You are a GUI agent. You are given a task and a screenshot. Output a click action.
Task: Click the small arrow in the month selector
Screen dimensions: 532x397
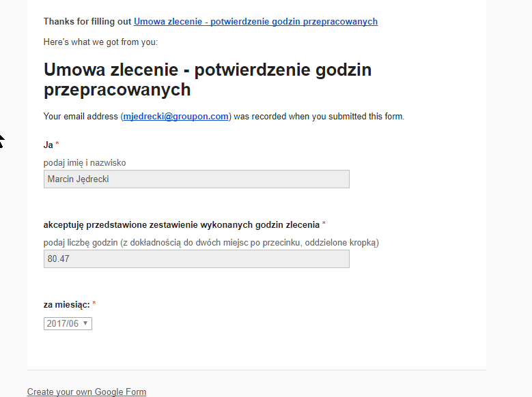click(85, 323)
